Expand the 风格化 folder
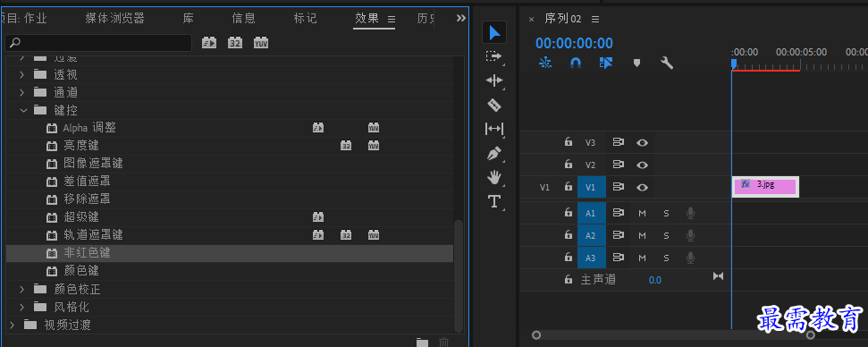 (x=22, y=307)
